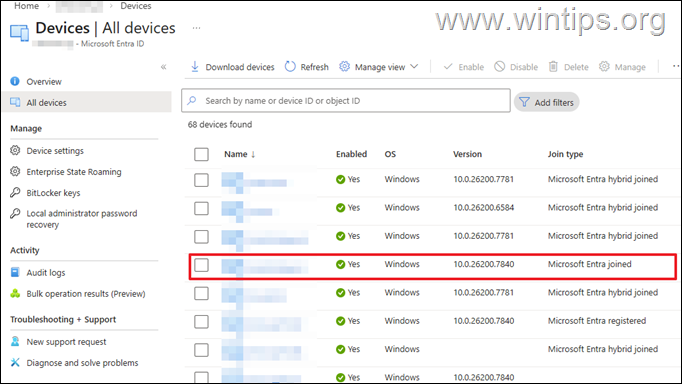Click the BitLocker keys key icon
The height and width of the screenshot is (384, 682).
tap(15, 192)
